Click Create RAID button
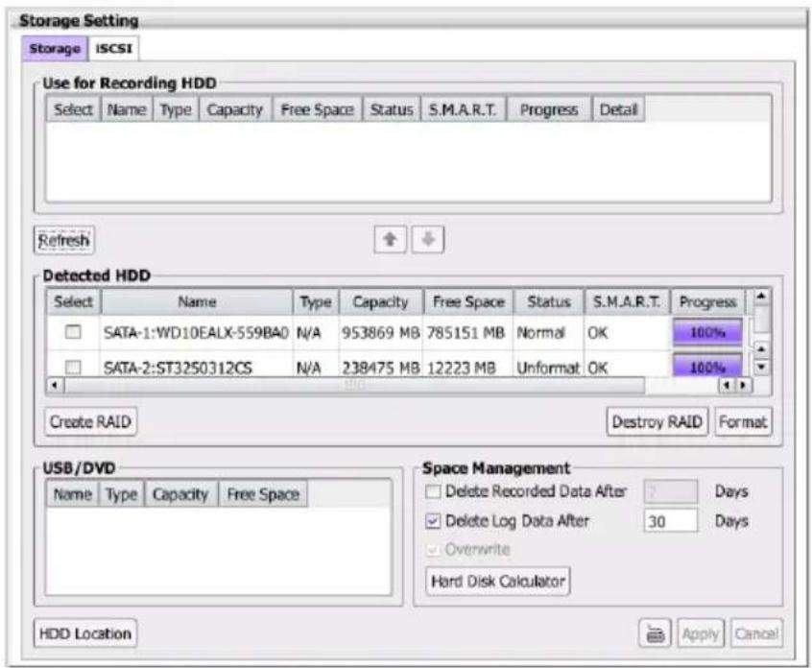Screen dimensions: 812x668 [90, 422]
